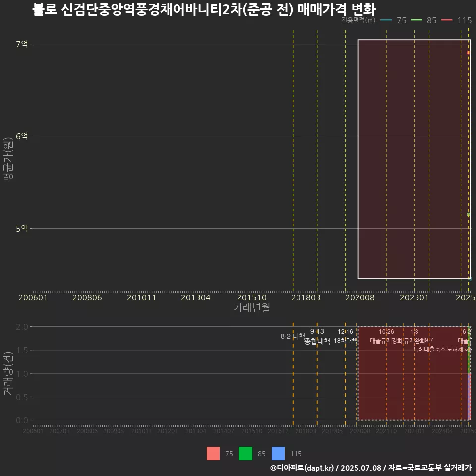Click the 200601 label on the upper chart axis
This screenshot has height=476, width=476.
coord(33,297)
